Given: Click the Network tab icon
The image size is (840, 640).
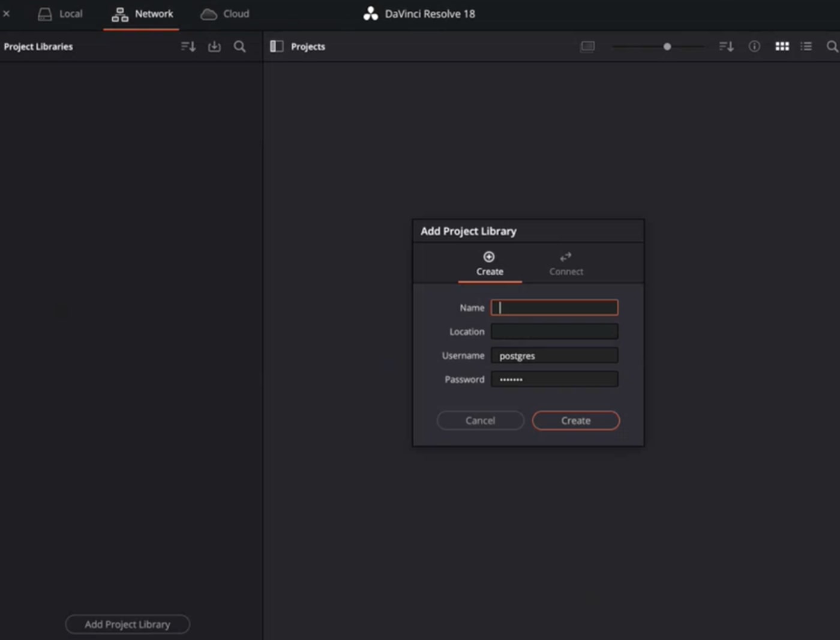Looking at the screenshot, I should point(120,14).
